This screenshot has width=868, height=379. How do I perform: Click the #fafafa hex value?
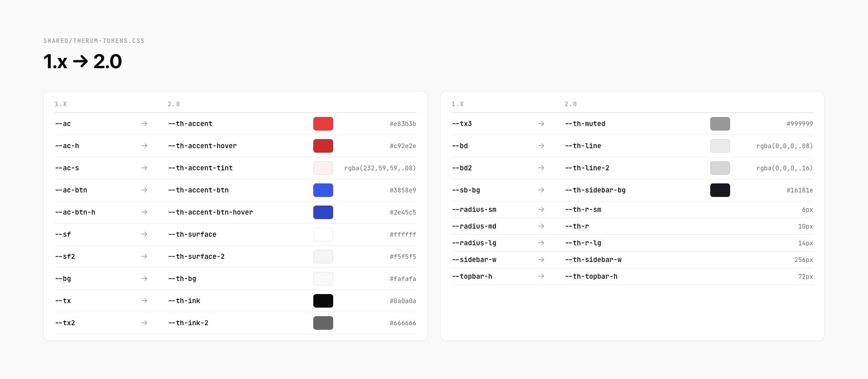[x=403, y=279]
